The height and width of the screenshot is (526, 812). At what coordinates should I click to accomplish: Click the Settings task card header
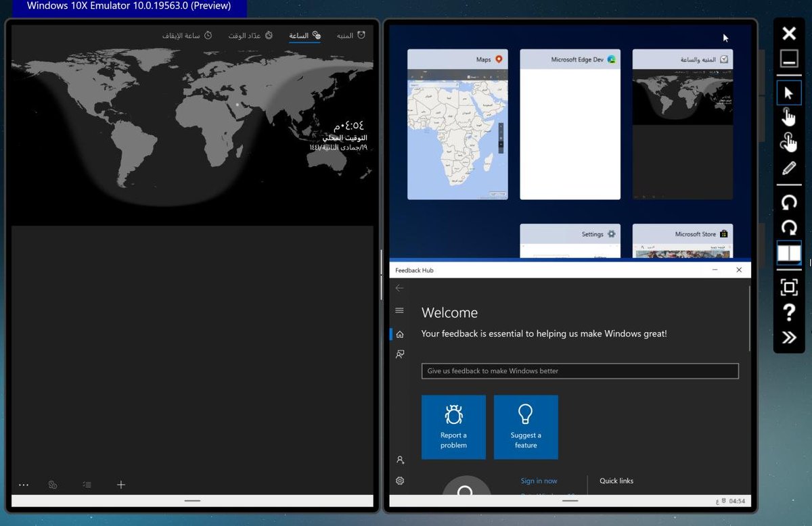[x=570, y=234]
